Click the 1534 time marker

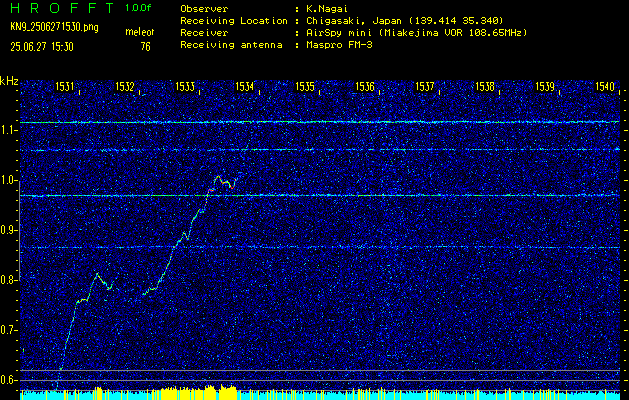click(x=245, y=86)
